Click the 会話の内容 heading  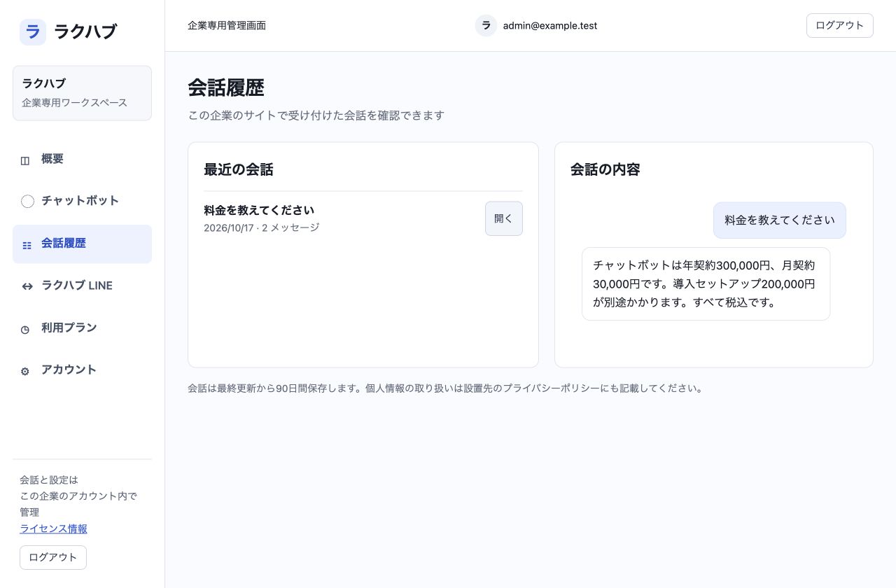click(605, 169)
